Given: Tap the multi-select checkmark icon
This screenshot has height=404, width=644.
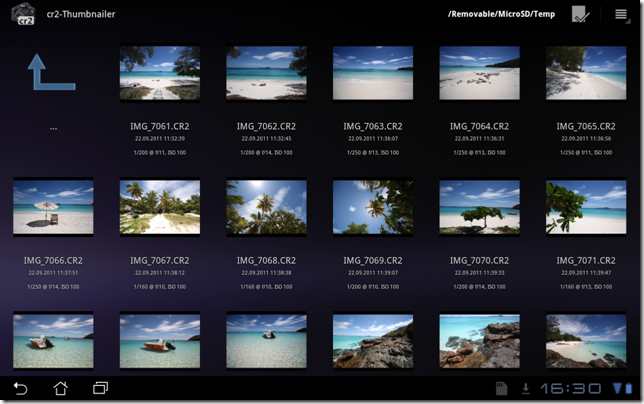Looking at the screenshot, I should (580, 14).
